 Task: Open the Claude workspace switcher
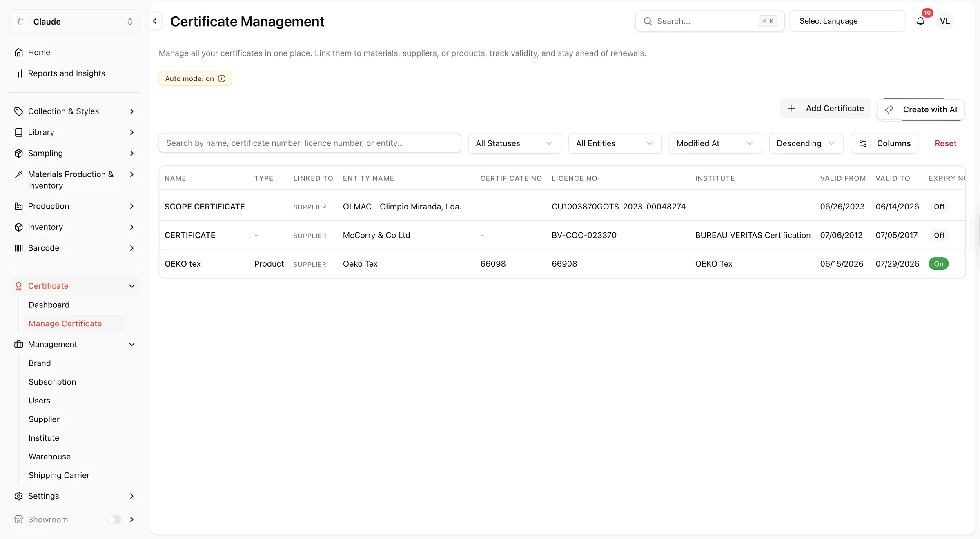(x=75, y=22)
